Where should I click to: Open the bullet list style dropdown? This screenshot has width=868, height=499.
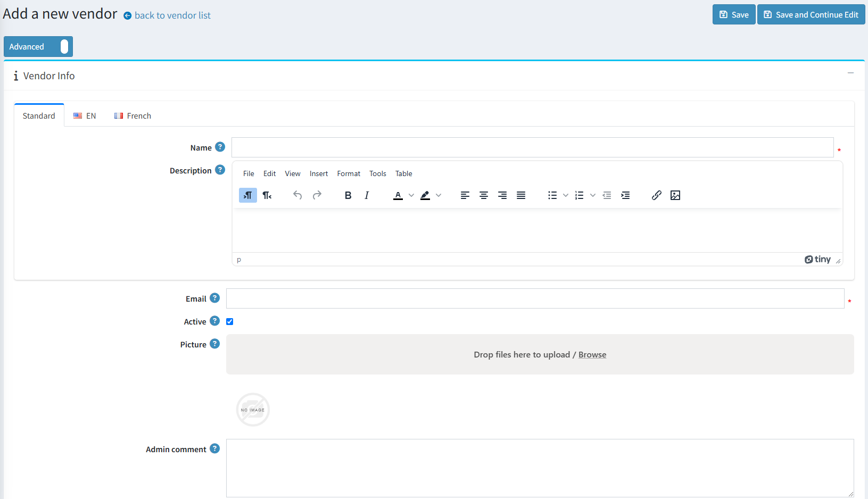coord(566,195)
